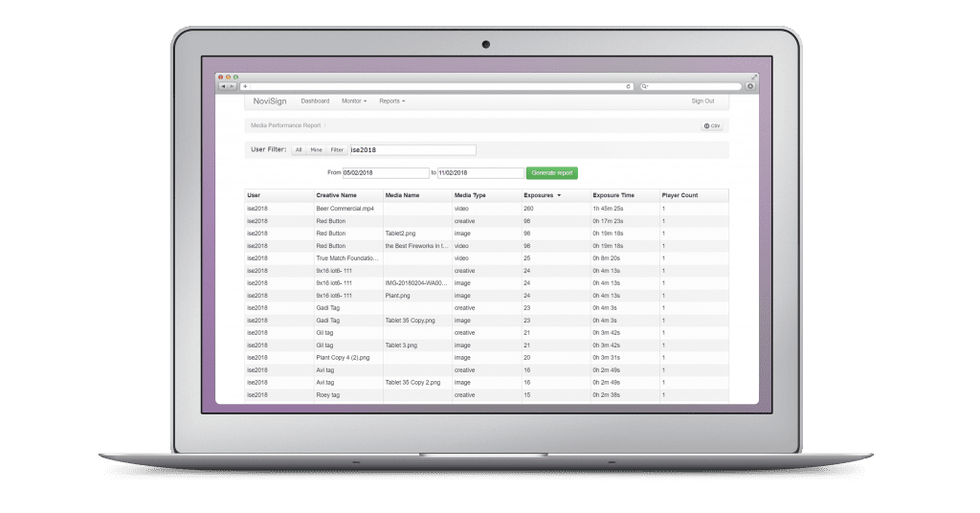Viewport: 980px width, 513px height.
Task: Open the Monitor dropdown menu
Action: (x=354, y=100)
